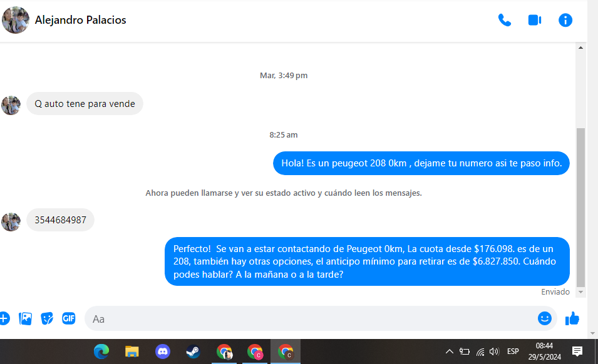The height and width of the screenshot is (364, 598).
Task: Open the Alejandro Palacios contact name
Action: tap(81, 20)
